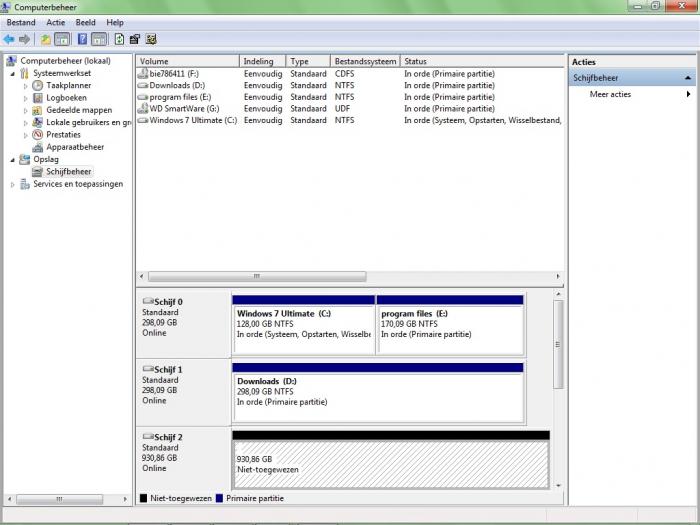Screen dimensions: 700x525
Task: Open Taakplanner in the tree
Action: click(x=68, y=86)
